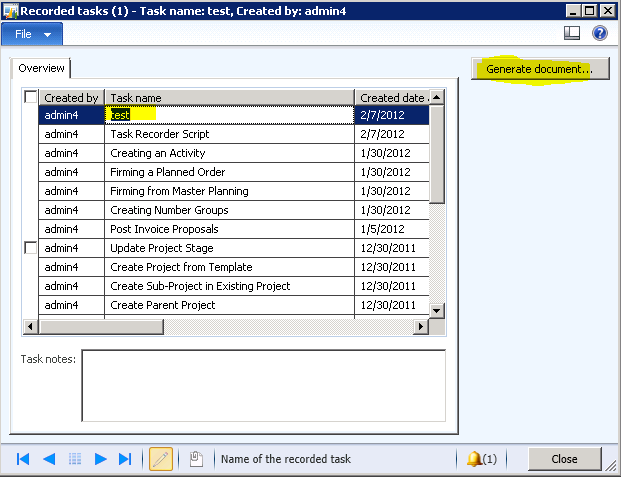Click the vertical scrollbar thumb
Viewport: 621px width, 477px height.
[437, 155]
